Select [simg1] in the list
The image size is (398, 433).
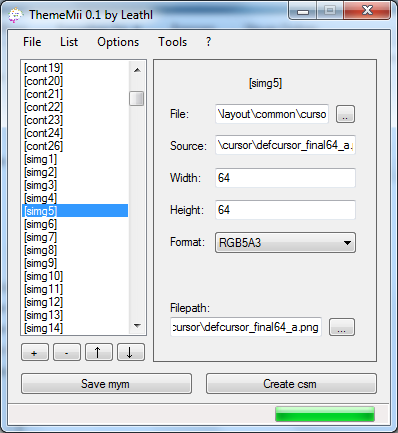coord(75,159)
